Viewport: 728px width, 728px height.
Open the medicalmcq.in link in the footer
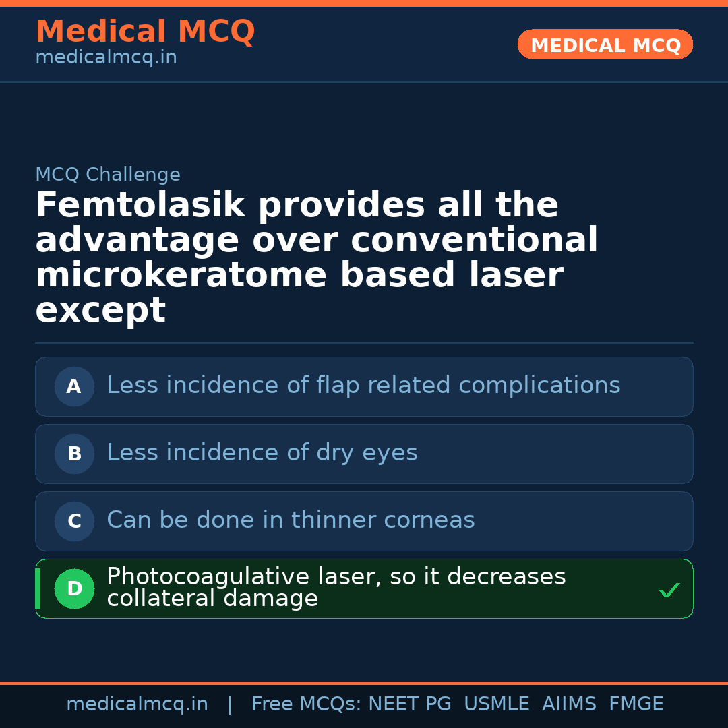(x=137, y=704)
